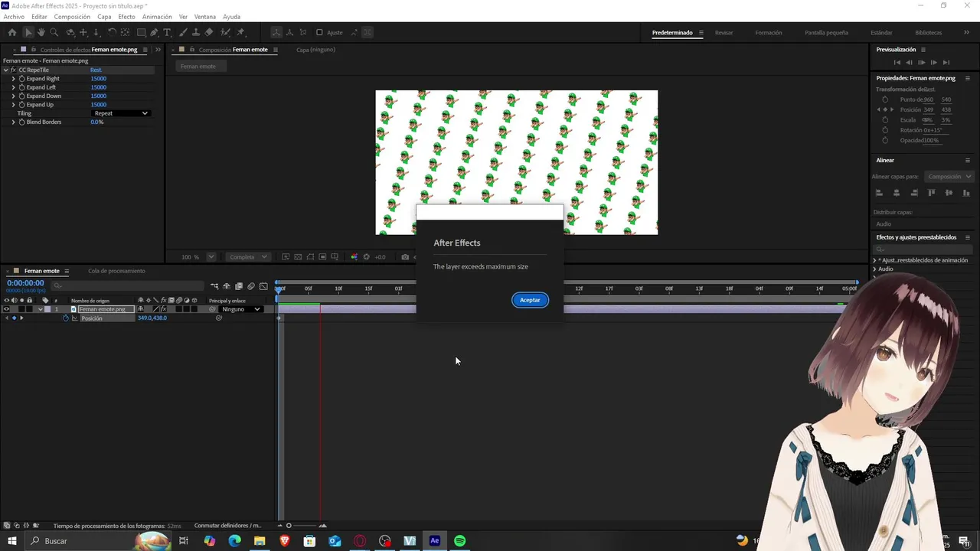Click the Posición keyframe at timeline start

279,318
